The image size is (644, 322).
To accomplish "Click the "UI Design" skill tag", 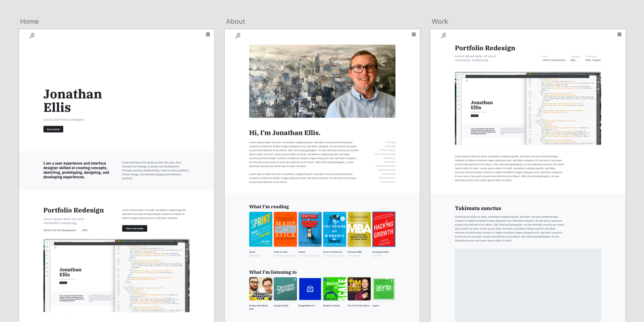I will point(390,142).
